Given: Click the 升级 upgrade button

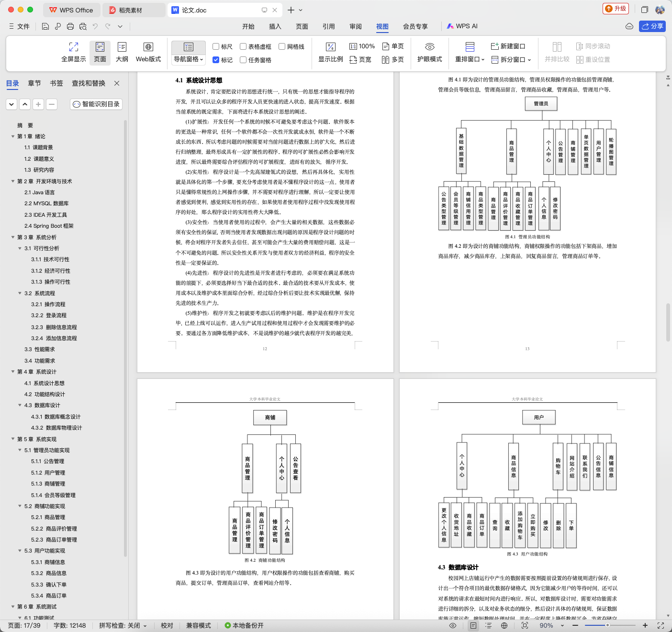Looking at the screenshot, I should [616, 9].
